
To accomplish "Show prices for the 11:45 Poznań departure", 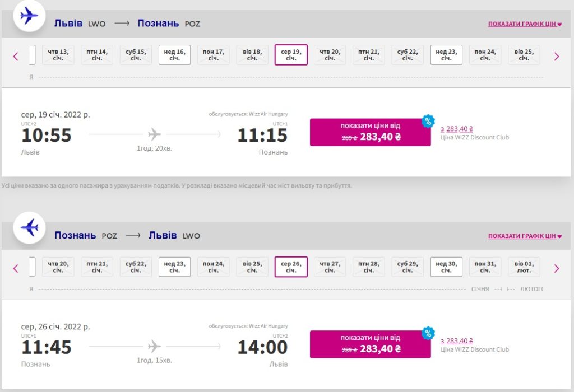I will pyautogui.click(x=370, y=344).
